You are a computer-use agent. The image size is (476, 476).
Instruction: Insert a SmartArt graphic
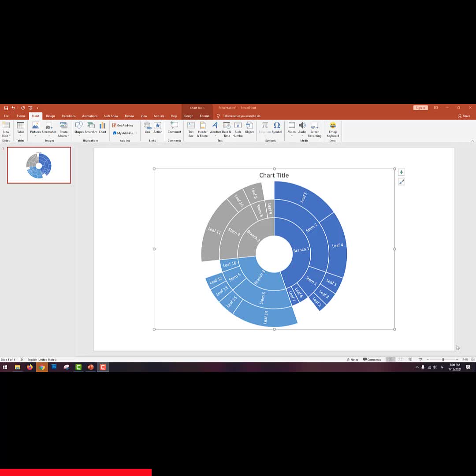91,128
